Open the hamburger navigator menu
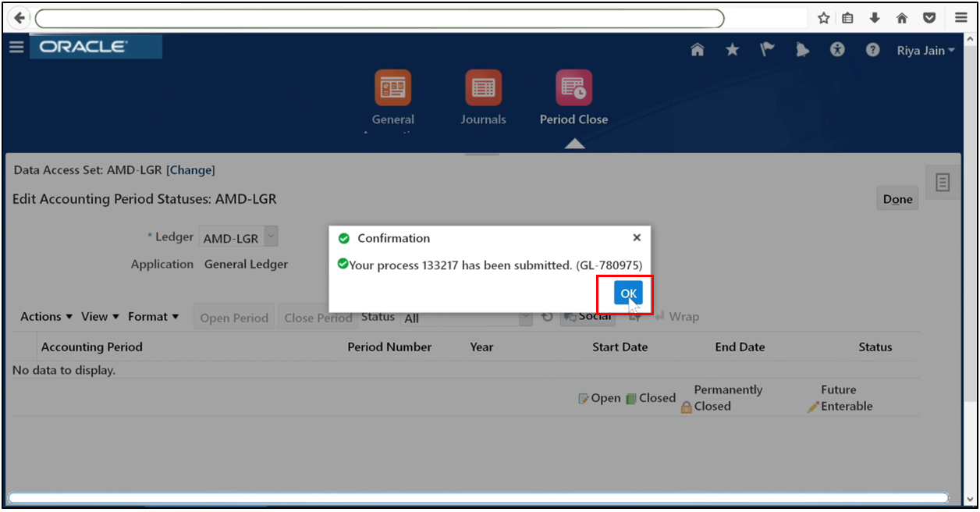980x512 pixels. (x=16, y=46)
